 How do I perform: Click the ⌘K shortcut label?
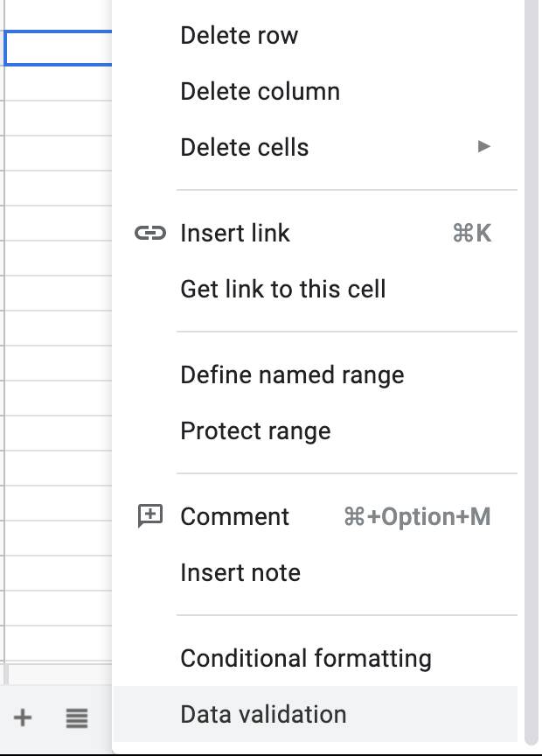click(472, 234)
